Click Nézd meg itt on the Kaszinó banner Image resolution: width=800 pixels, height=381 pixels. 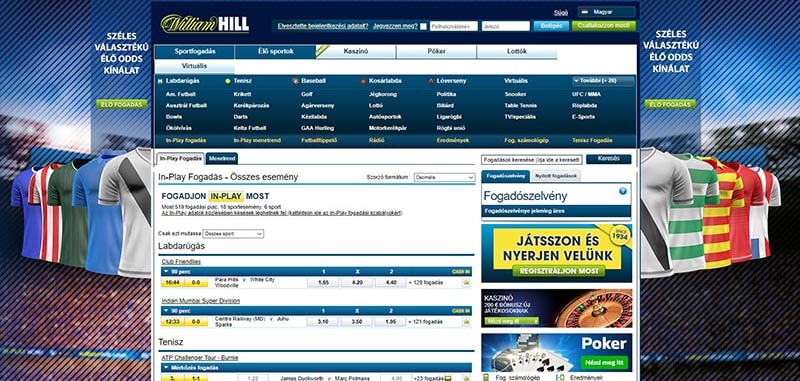(x=512, y=321)
